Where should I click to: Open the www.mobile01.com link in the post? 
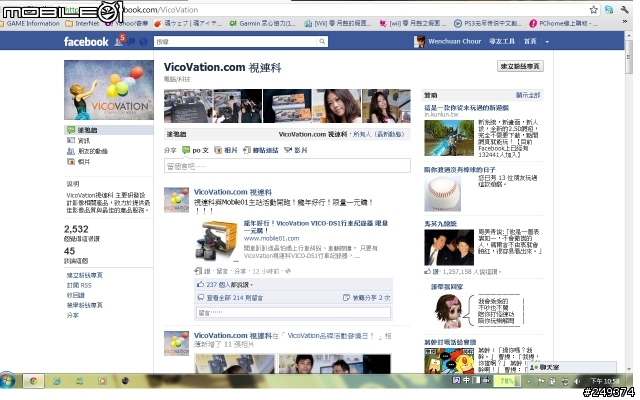click(271, 238)
